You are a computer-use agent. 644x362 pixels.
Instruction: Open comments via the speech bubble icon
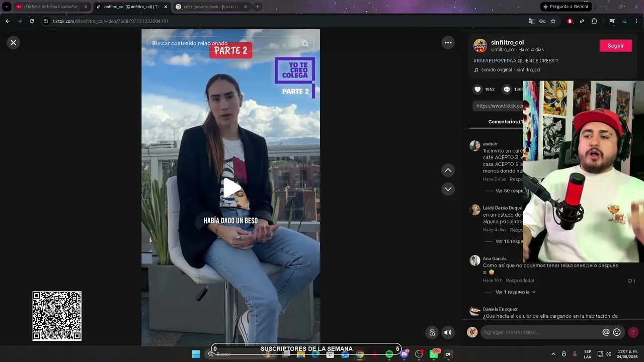[507, 89]
